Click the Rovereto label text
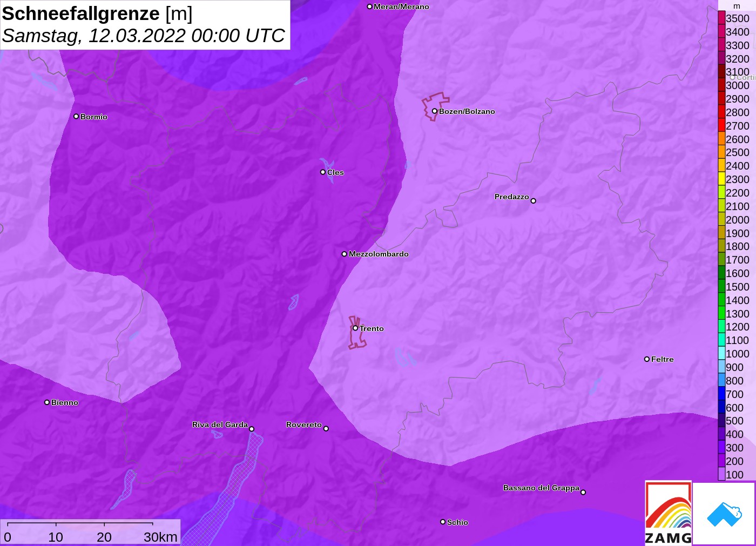756x546 pixels. [304, 424]
